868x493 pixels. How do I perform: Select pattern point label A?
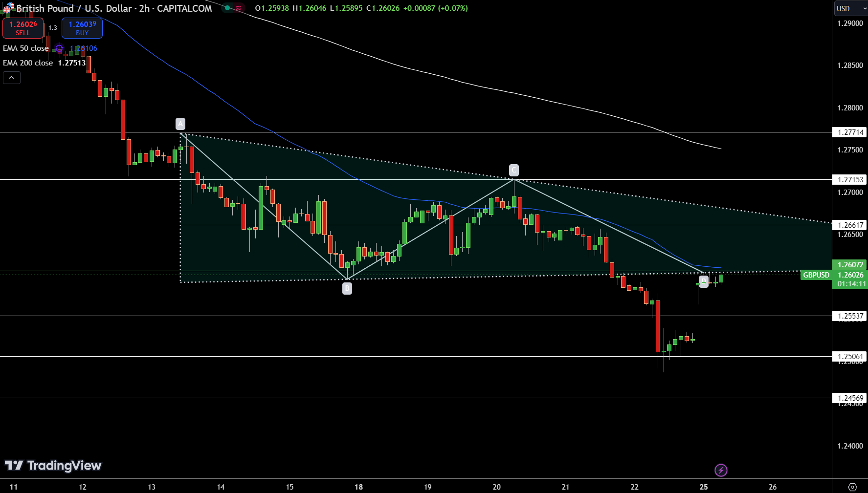pos(180,124)
